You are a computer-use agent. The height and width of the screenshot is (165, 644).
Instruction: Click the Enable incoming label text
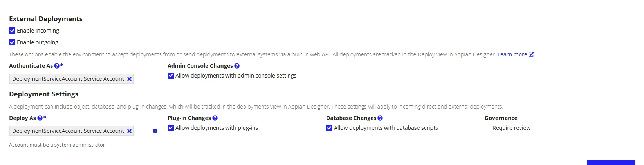tap(38, 31)
